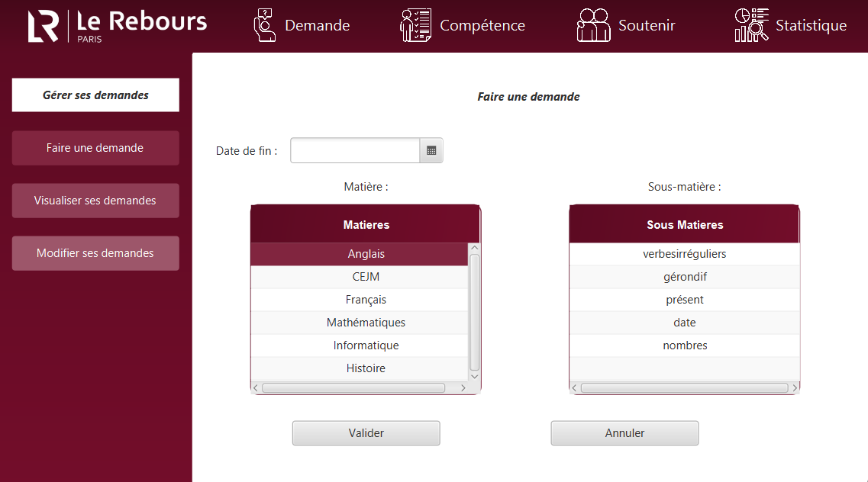Open Visualiser ses demandes

[95, 201]
